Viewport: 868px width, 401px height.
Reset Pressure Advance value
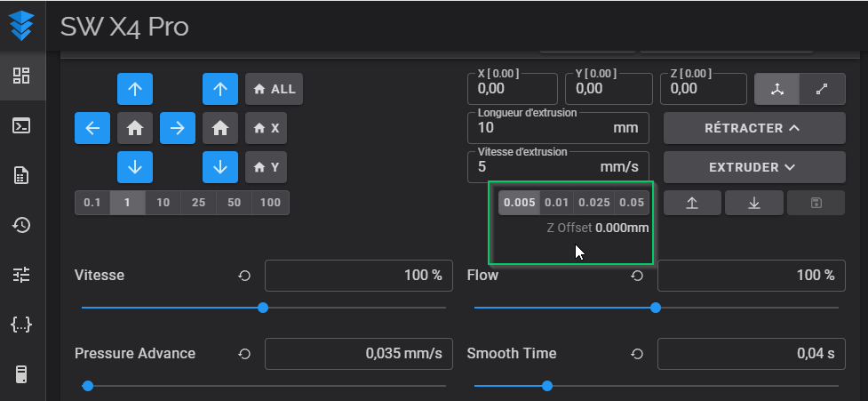(x=244, y=353)
